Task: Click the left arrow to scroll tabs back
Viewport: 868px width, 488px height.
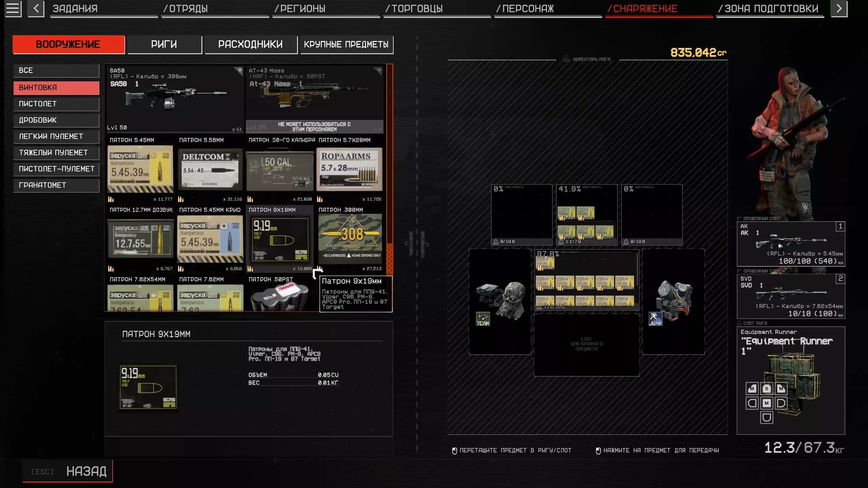Action: 36,8
